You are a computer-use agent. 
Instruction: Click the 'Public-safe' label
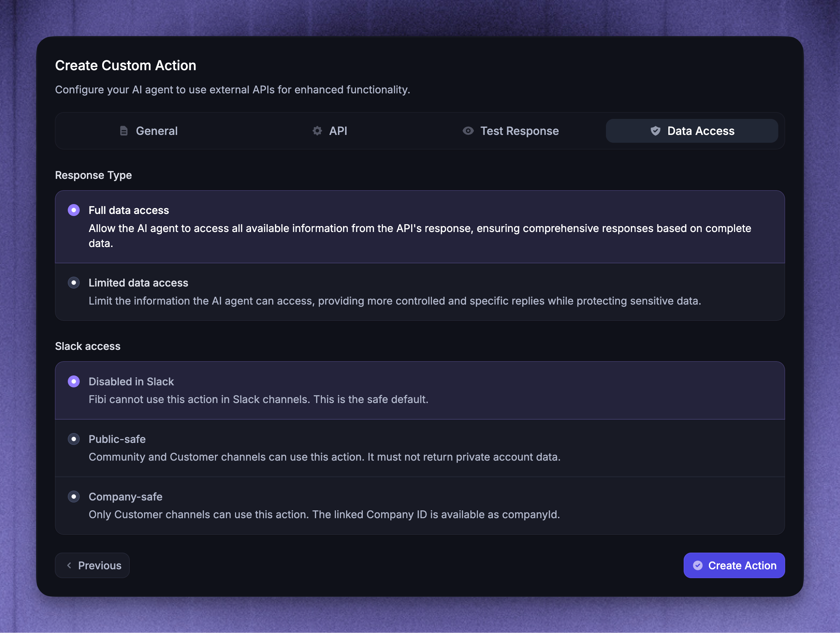[117, 439]
